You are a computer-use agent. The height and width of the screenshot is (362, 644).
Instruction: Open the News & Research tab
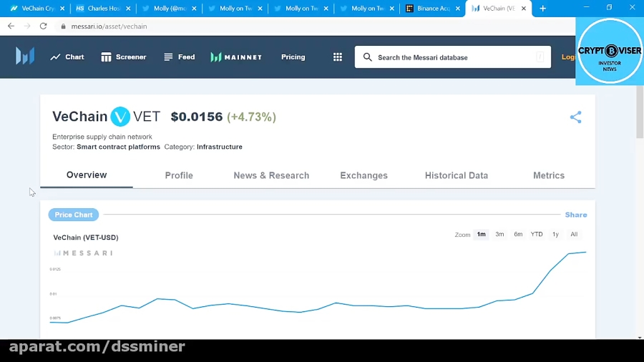coord(271,175)
